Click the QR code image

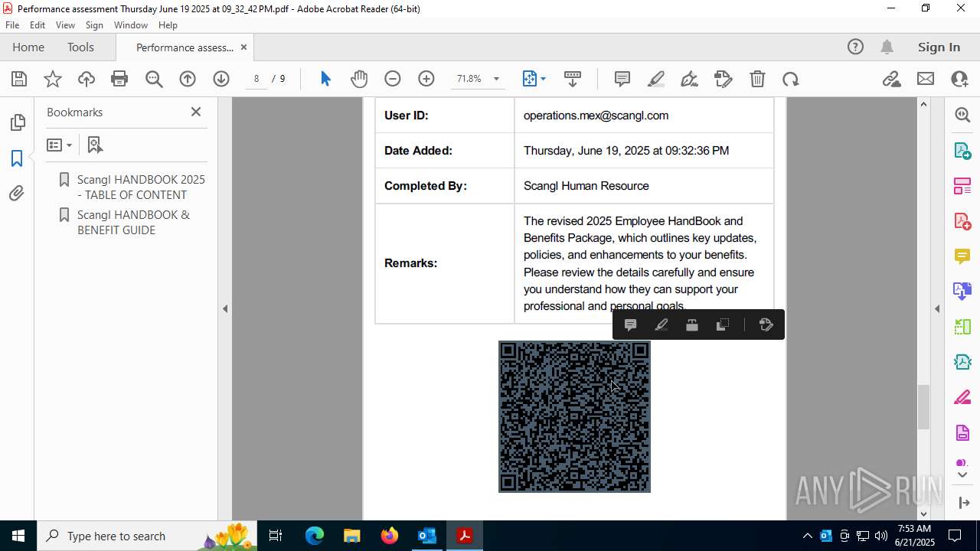pos(574,416)
